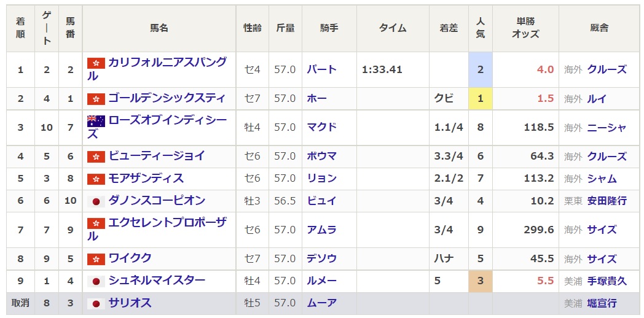The height and width of the screenshot is (318, 644).
Task: Open jockey パート's profile link
Action: tap(321, 69)
